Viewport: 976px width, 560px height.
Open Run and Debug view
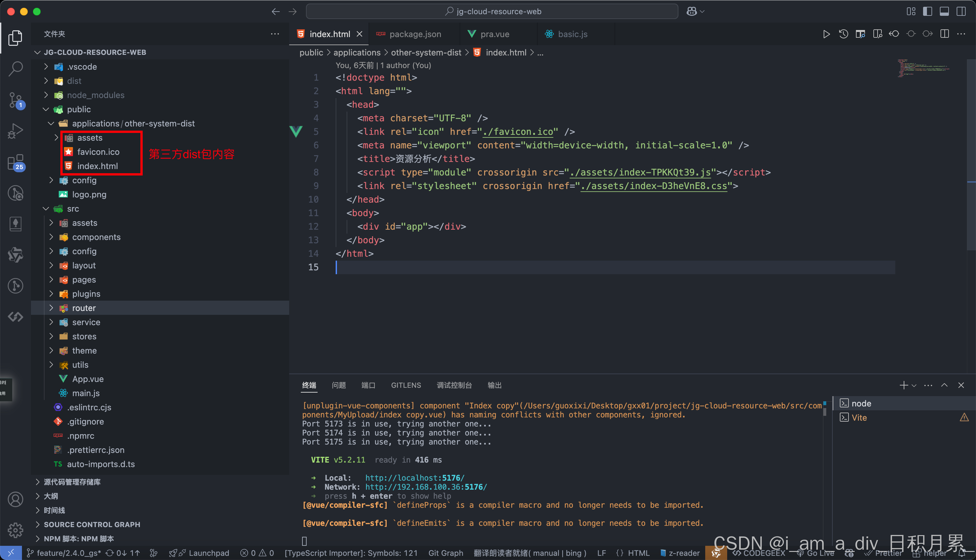pos(15,131)
